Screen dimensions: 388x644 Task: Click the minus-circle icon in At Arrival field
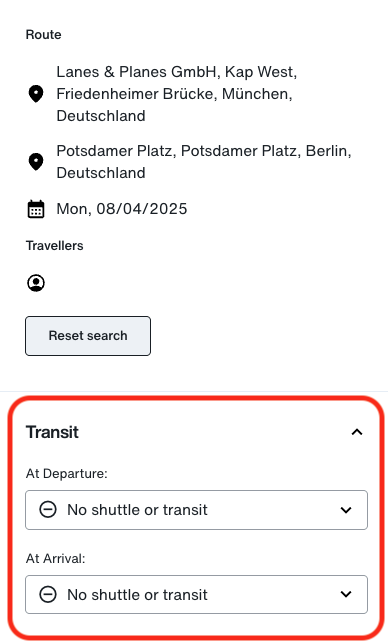48,594
